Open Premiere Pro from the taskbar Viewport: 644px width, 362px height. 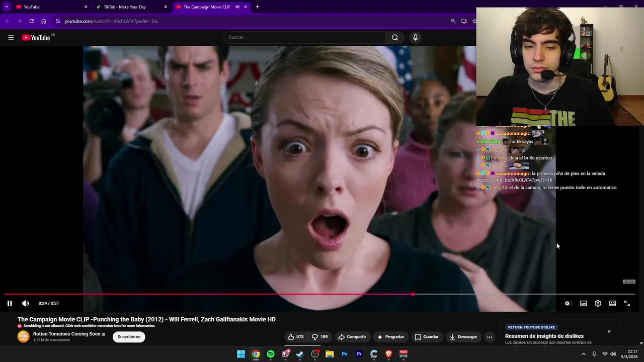pos(359,354)
